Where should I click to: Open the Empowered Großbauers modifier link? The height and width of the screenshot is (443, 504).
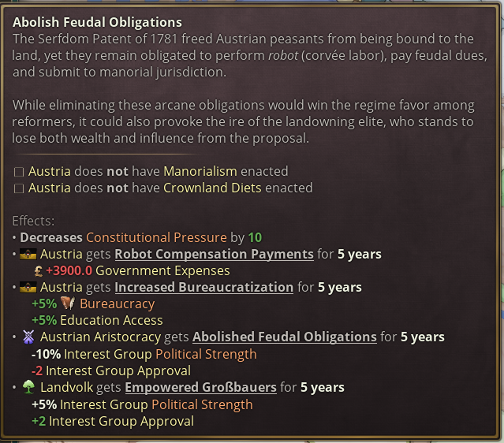(200, 387)
